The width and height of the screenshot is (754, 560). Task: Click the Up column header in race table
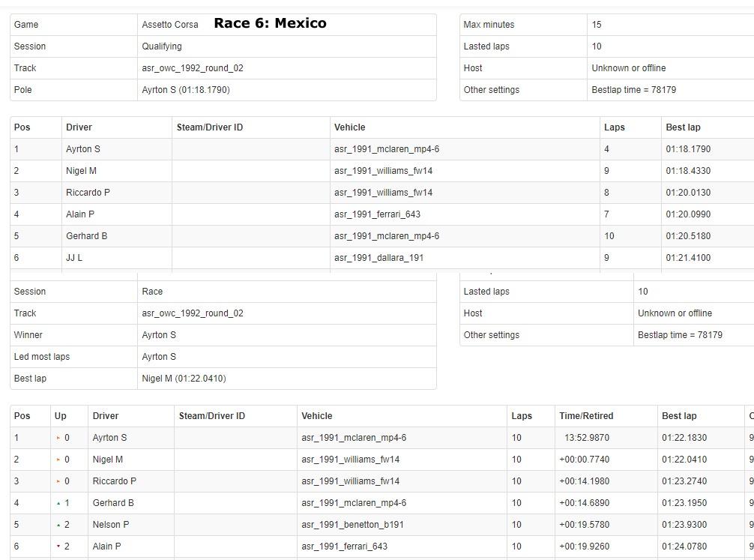coord(60,416)
